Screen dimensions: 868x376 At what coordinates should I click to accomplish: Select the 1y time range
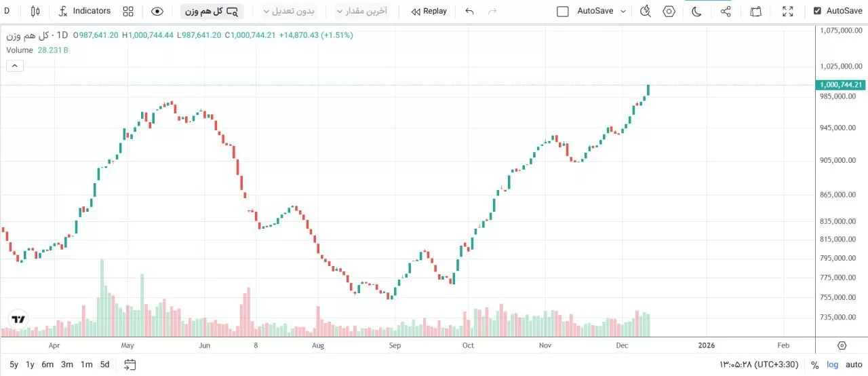click(30, 364)
